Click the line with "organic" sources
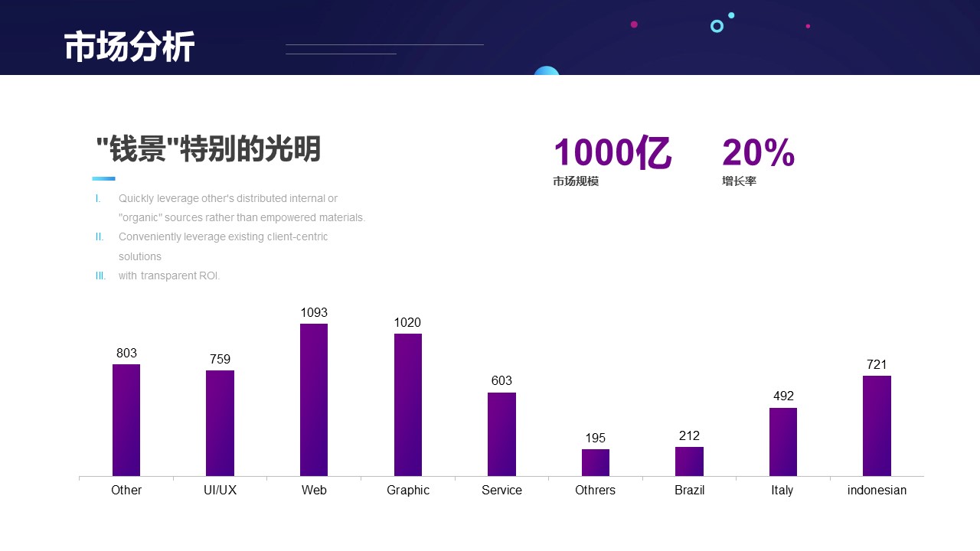Viewport: 980px width, 551px height. point(242,217)
